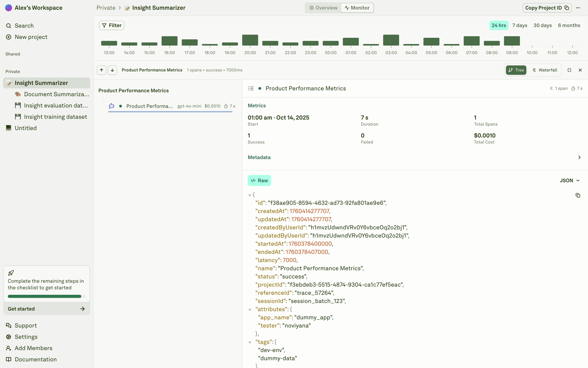Click the span bot icon in tree
The width and height of the screenshot is (588, 368).
[112, 106]
